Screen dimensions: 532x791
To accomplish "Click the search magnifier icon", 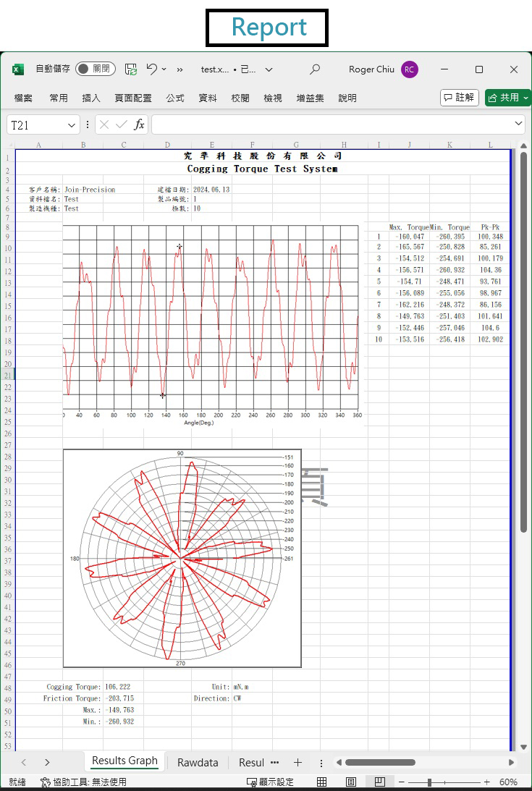I will point(315,69).
